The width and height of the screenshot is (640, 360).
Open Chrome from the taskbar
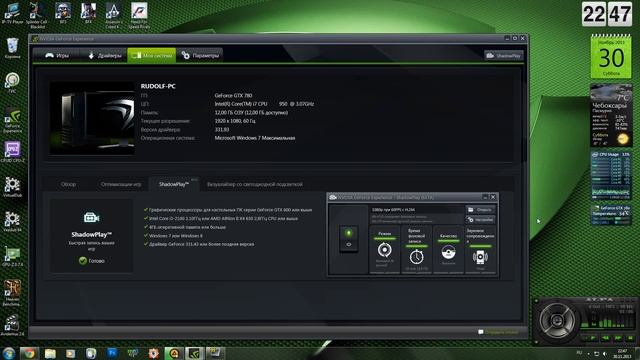click(29, 353)
